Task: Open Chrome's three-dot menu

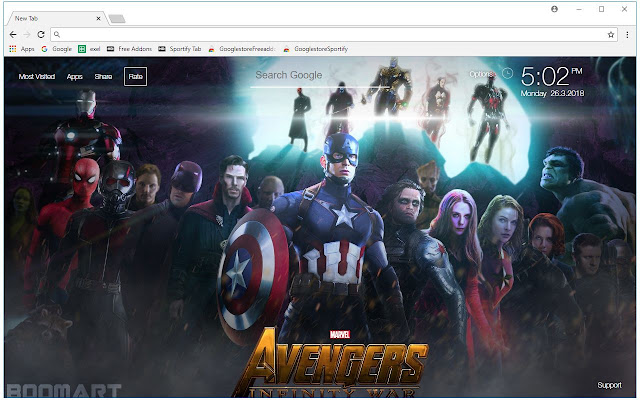Action: [x=627, y=35]
